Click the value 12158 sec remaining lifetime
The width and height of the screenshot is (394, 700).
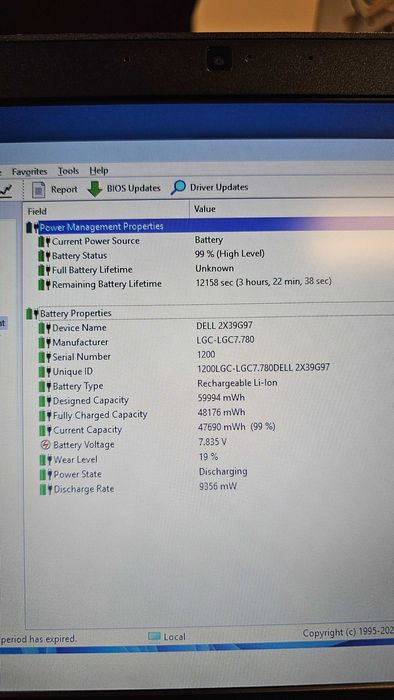[263, 282]
